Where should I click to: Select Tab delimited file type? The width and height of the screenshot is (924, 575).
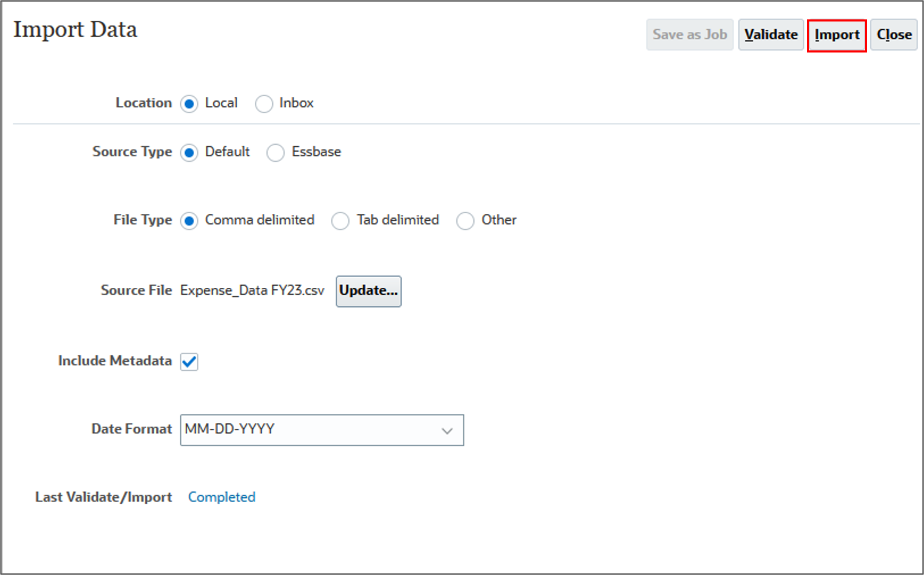coord(340,221)
